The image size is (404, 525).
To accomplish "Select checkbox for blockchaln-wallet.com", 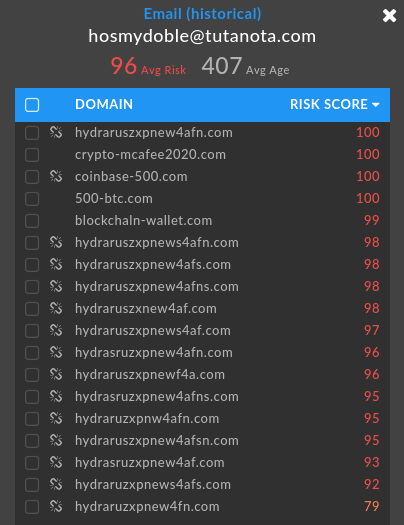I will (x=32, y=221).
